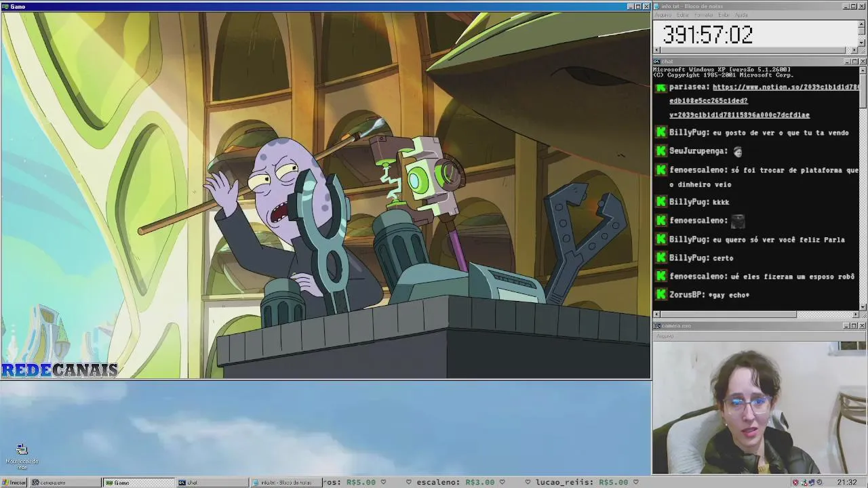868x488 pixels.
Task: Click the K badge next to SeuJurupenga
Action: tap(661, 151)
